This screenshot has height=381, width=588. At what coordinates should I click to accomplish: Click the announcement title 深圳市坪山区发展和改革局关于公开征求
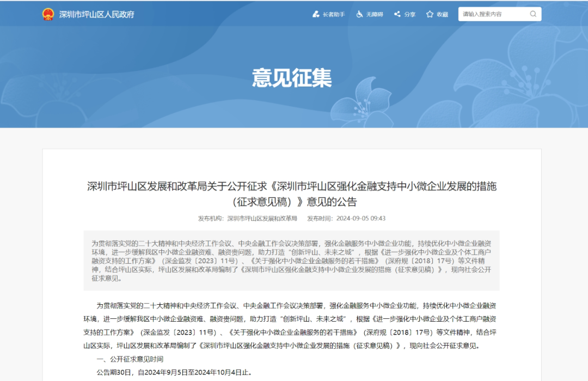pyautogui.click(x=292, y=186)
